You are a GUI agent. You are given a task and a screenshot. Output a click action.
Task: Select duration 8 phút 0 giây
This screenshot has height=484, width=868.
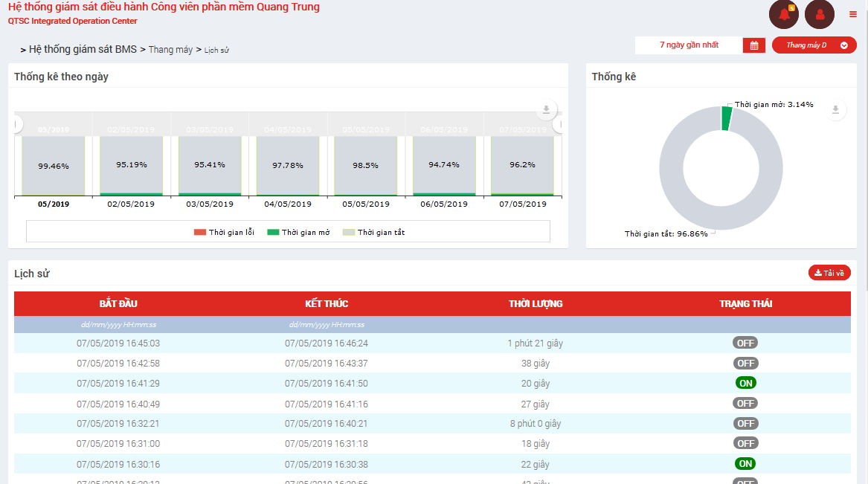(x=536, y=424)
